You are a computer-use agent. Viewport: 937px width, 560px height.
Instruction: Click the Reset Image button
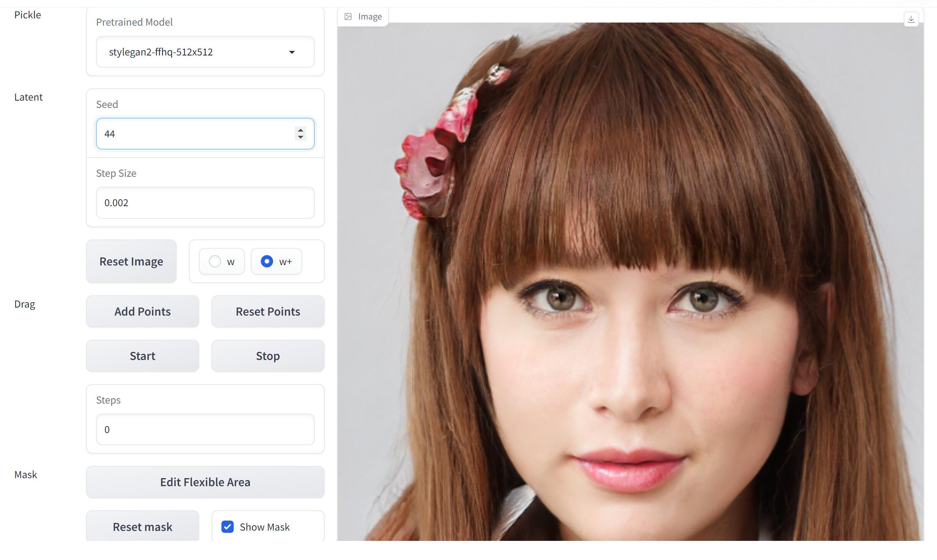tap(131, 261)
